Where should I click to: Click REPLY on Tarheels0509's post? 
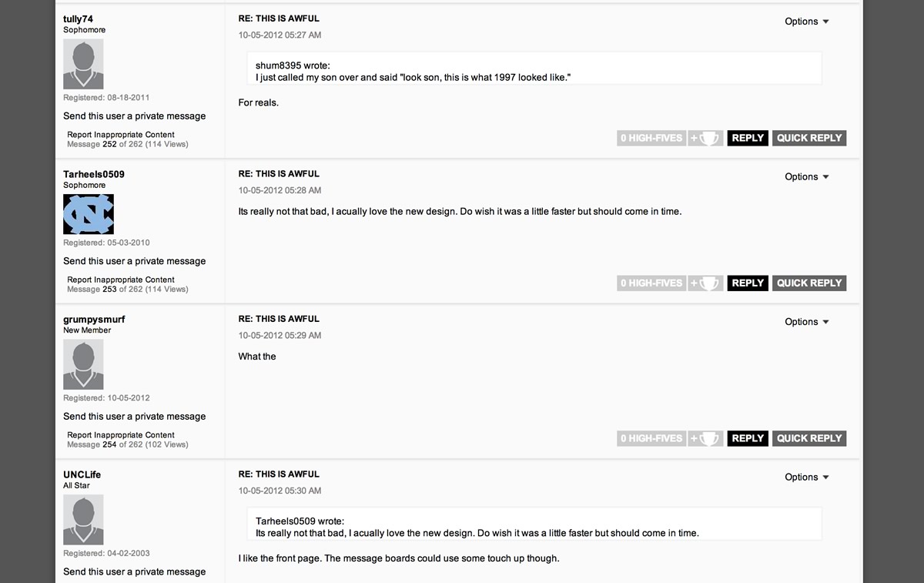coord(747,283)
